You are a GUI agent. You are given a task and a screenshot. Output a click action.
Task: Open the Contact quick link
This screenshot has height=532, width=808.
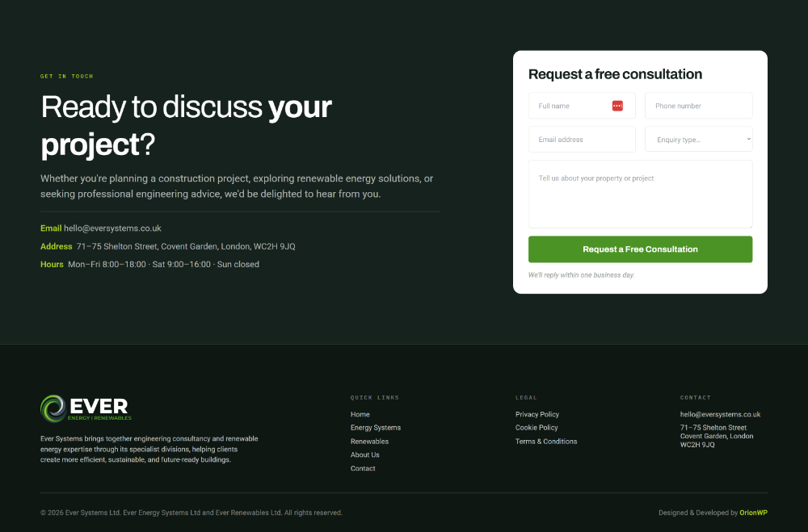[363, 468]
